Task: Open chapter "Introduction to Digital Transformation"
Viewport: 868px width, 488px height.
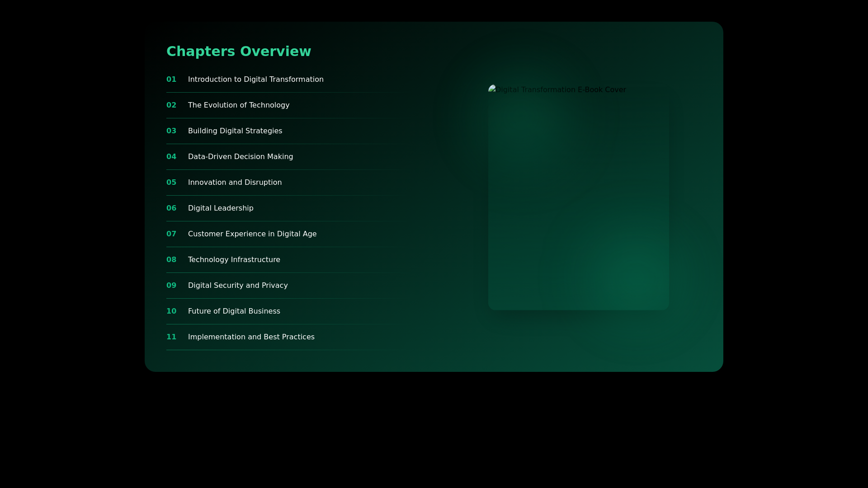Action: [x=255, y=79]
